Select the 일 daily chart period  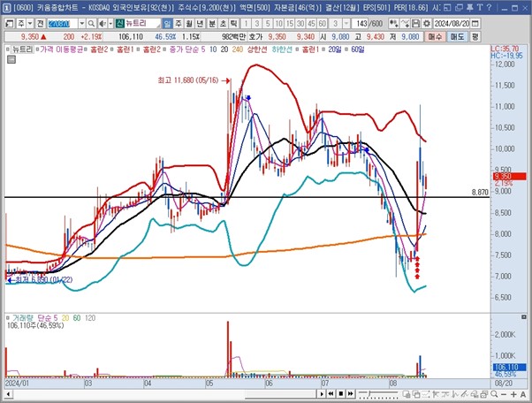coord(167,23)
